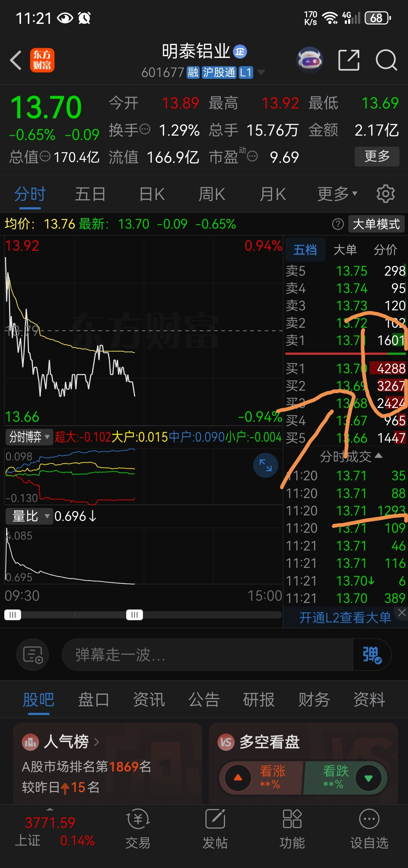
Task: Tap the 总值 info icon
Action: click(x=45, y=156)
